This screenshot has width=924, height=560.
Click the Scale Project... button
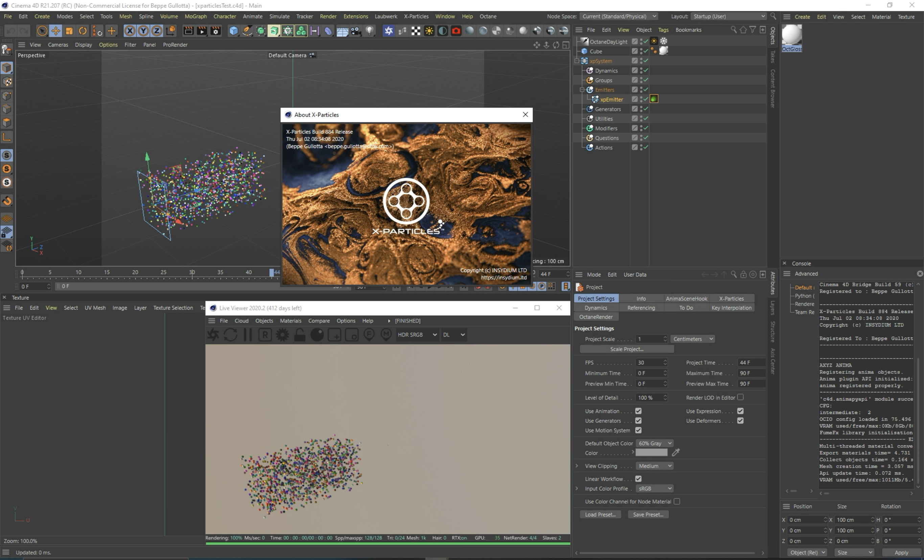pyautogui.click(x=627, y=349)
